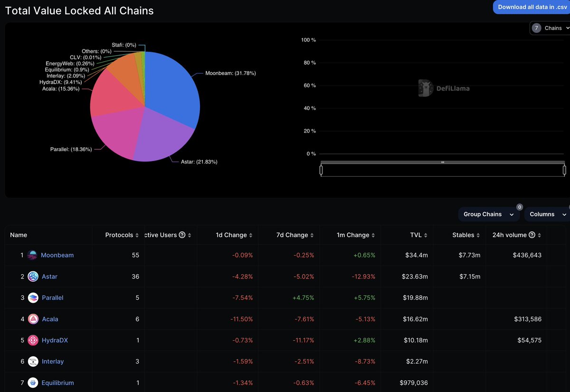Click the Moonbeam chain logo icon
Screen dimensions: 570x392
pos(33,255)
